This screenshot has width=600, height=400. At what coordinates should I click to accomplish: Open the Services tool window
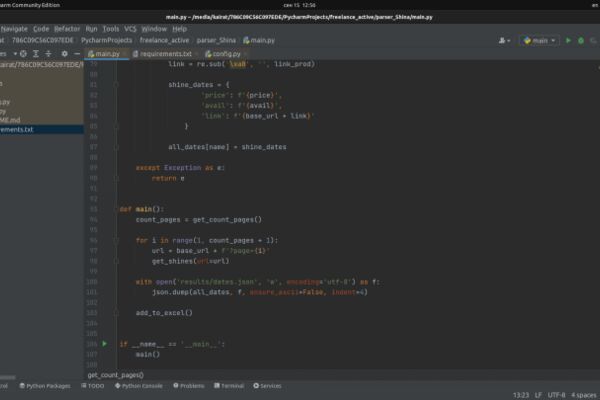click(x=267, y=386)
